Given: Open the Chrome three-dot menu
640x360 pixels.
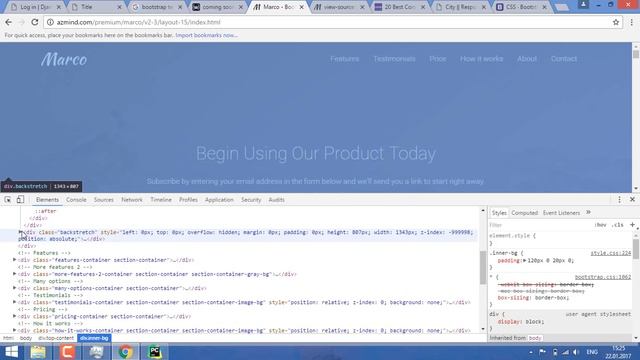Looking at the screenshot, I should click(631, 22).
